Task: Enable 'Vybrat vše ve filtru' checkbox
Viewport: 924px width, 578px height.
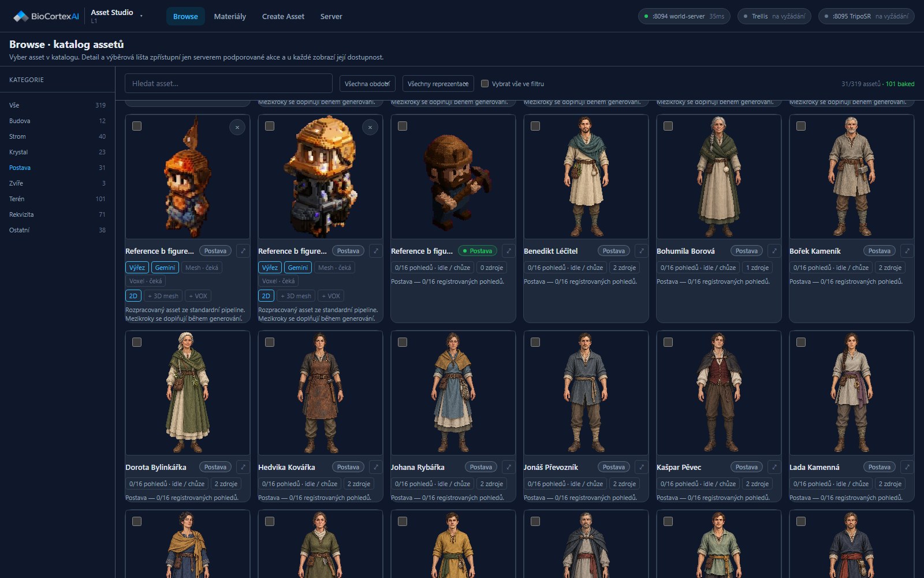Action: click(485, 84)
